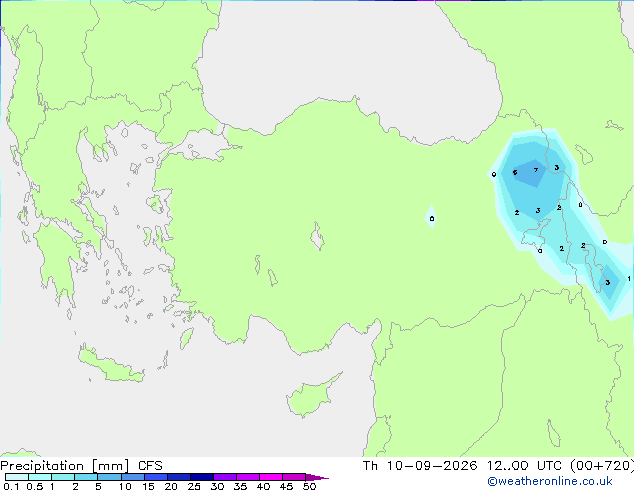Click the legend label '25'
634x490 pixels.
(x=194, y=486)
